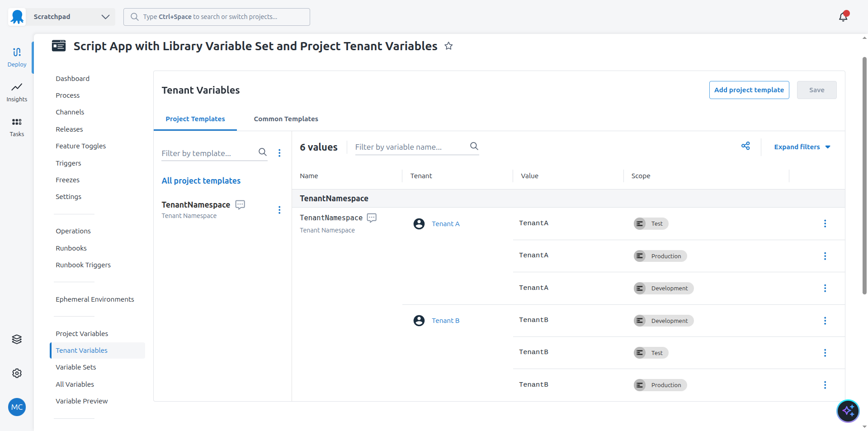Open the share icon next to Expand filters

point(745,146)
